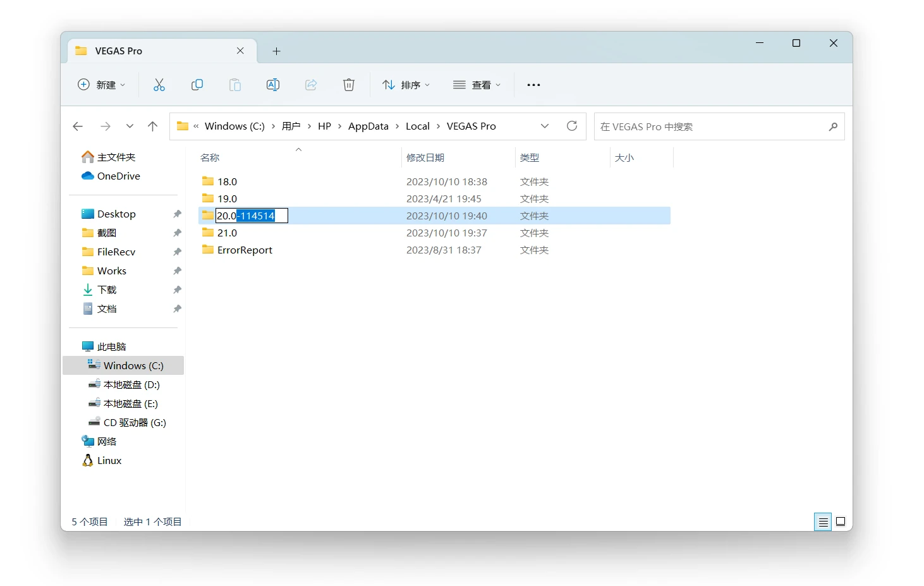Expand chevron after Local breadcrumb
Image resolution: width=924 pixels, height=586 pixels.
click(438, 126)
